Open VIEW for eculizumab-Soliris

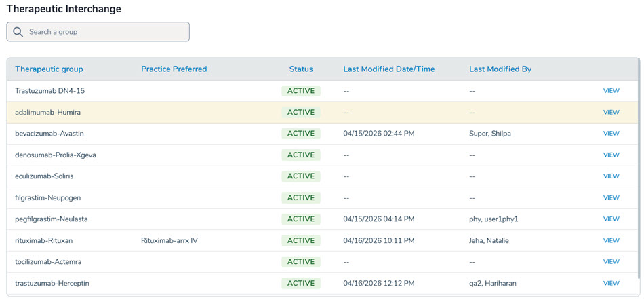[x=611, y=176]
